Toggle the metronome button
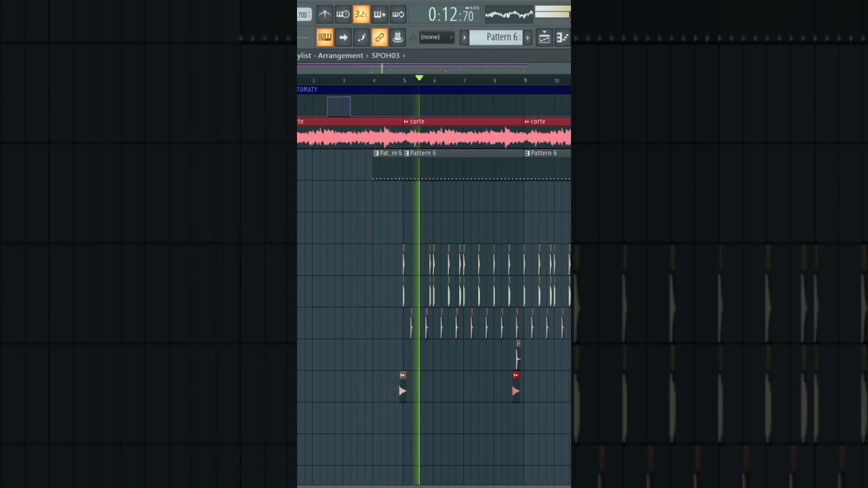This screenshot has height=488, width=868. pyautogui.click(x=325, y=14)
